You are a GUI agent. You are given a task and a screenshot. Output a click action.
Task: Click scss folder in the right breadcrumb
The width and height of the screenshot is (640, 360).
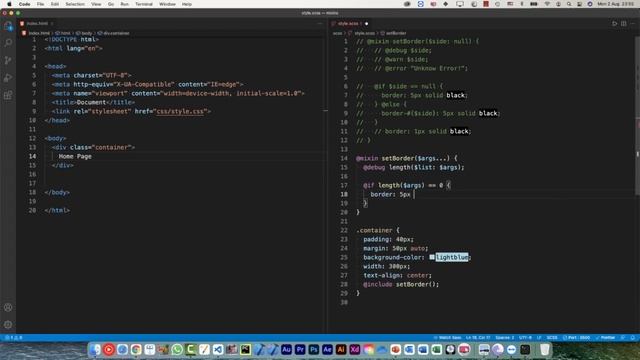[337, 33]
